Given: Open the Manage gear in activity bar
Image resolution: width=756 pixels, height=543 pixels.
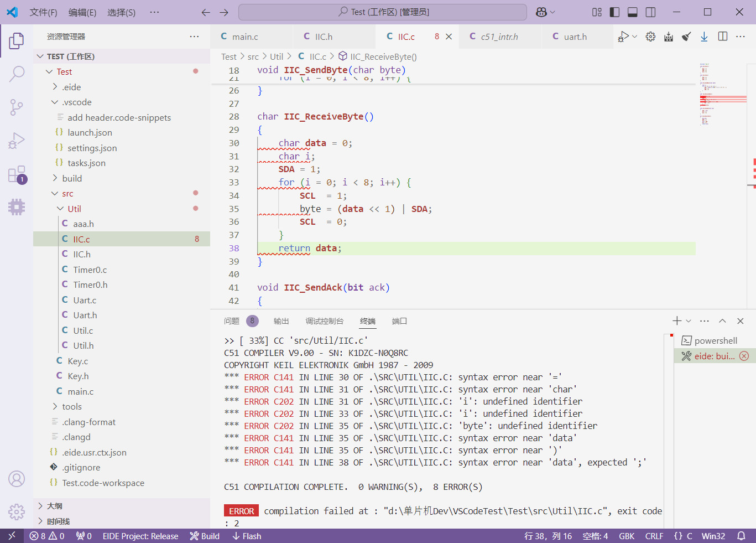Looking at the screenshot, I should pyautogui.click(x=17, y=512).
